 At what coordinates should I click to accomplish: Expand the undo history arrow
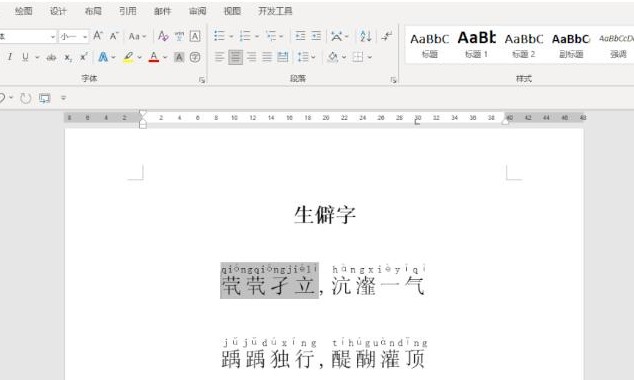pyautogui.click(x=11, y=98)
